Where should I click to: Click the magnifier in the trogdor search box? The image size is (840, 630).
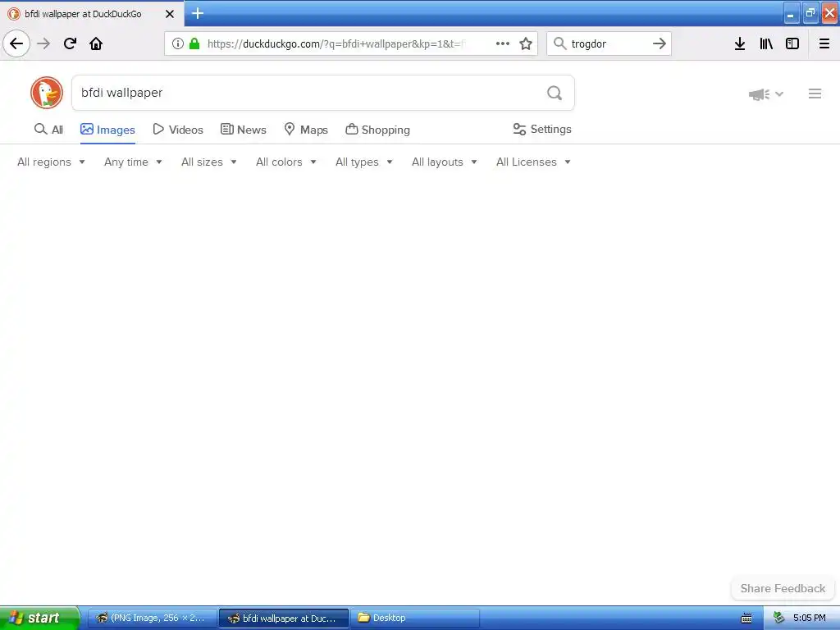click(559, 43)
